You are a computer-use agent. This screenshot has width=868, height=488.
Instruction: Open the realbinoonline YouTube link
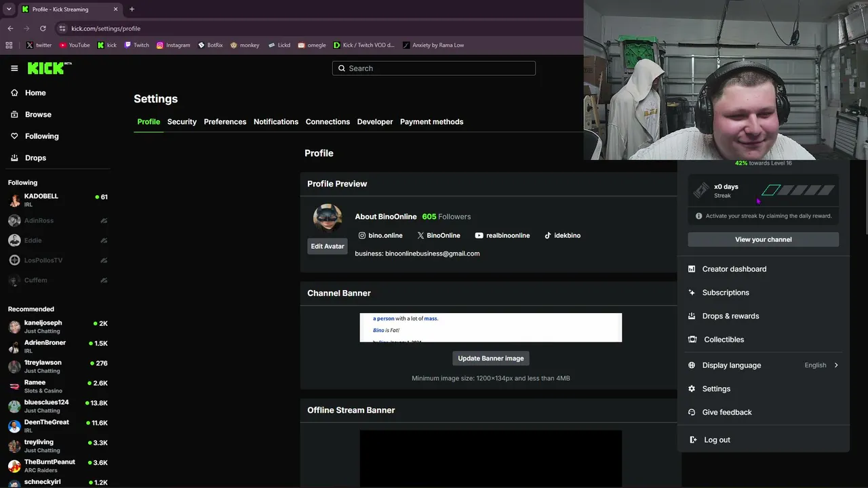pos(502,235)
